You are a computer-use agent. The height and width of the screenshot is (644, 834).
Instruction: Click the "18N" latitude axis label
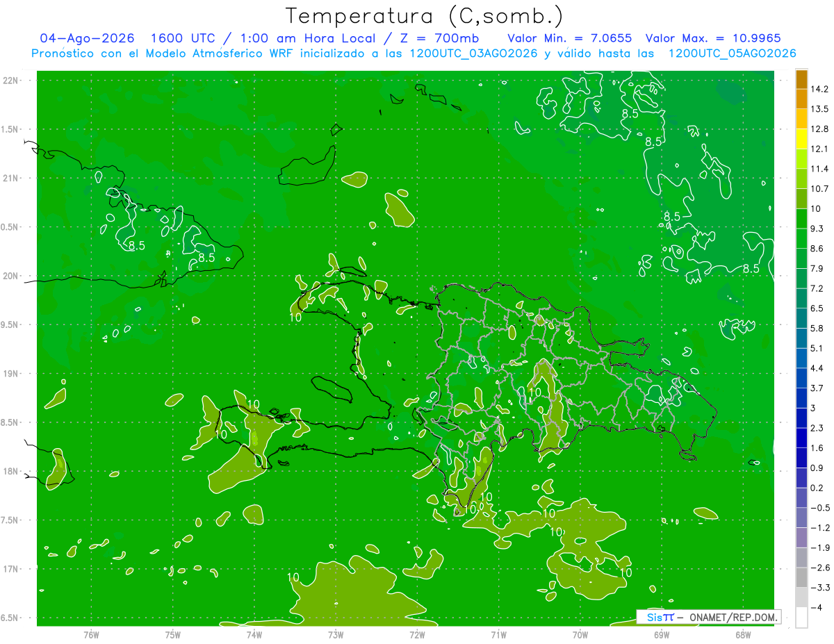pyautogui.click(x=11, y=471)
